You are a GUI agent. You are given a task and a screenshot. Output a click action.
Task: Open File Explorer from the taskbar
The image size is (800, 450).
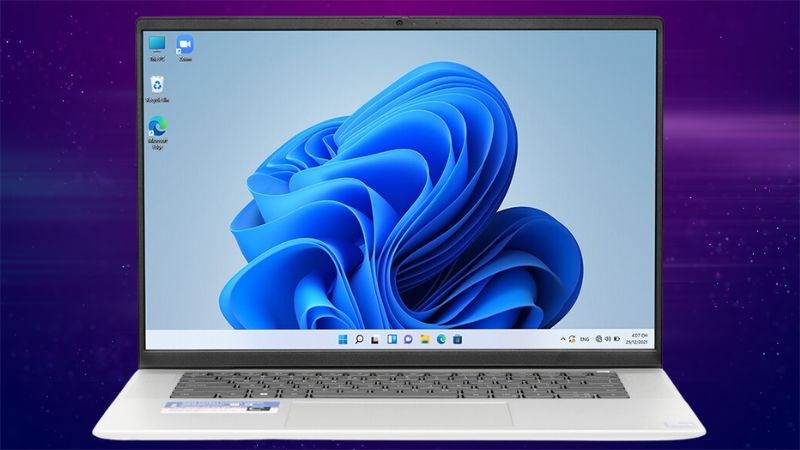tap(424, 339)
